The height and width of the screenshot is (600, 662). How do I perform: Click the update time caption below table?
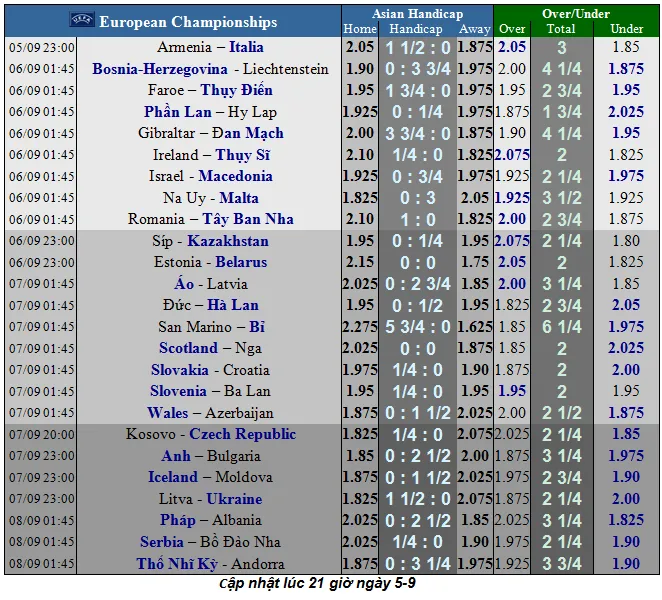317,583
